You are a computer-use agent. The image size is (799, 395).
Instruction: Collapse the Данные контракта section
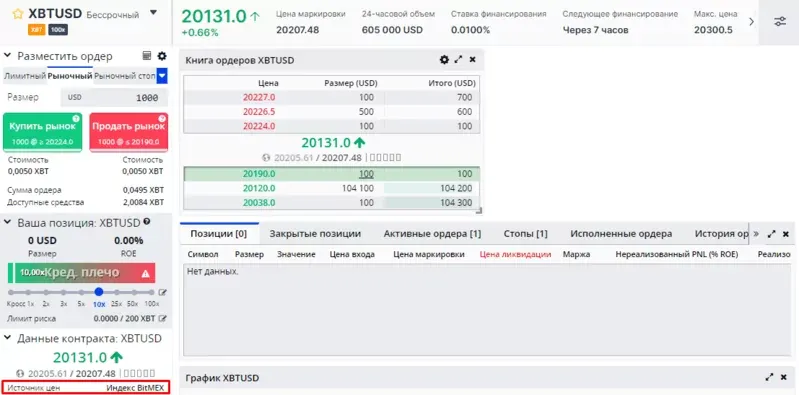pos(8,338)
